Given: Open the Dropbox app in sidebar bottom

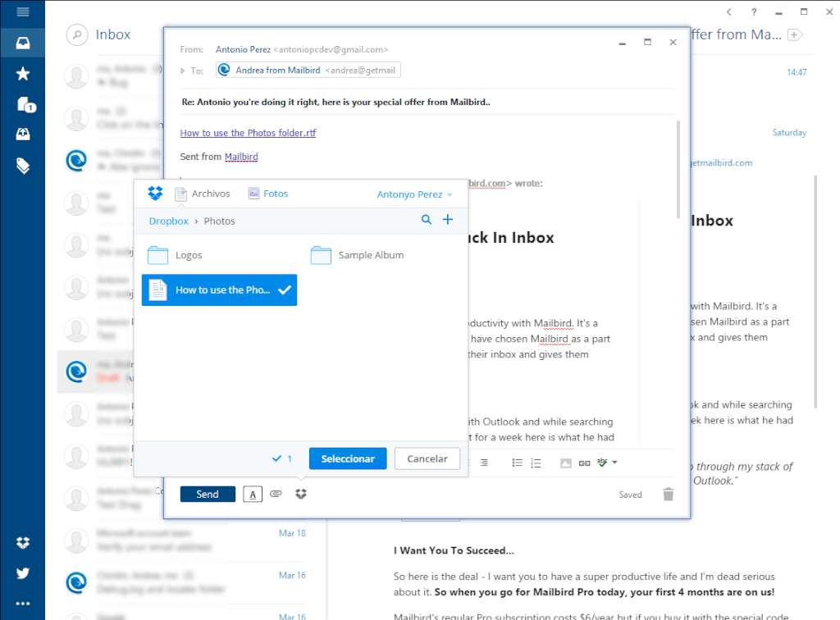Looking at the screenshot, I should tap(22, 543).
